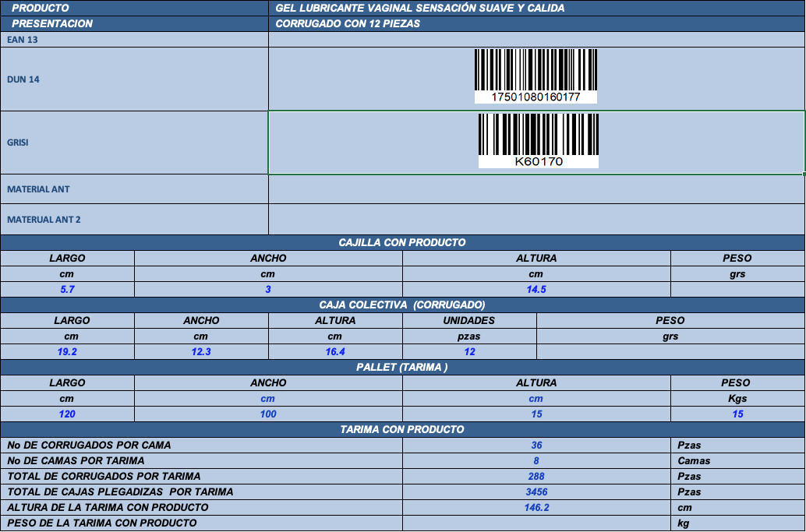Click the Kgs unit cell in pallet section
This screenshot has height=532, width=806.
coord(737,399)
